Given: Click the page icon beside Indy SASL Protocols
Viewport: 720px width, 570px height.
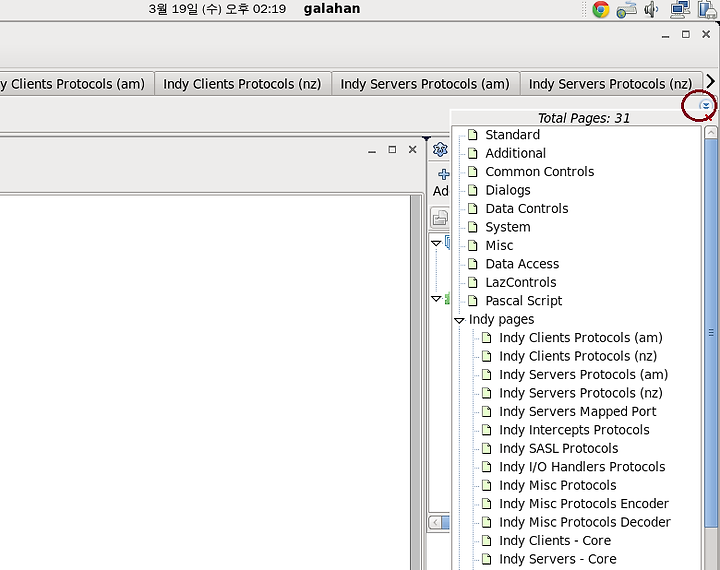Looking at the screenshot, I should (486, 448).
